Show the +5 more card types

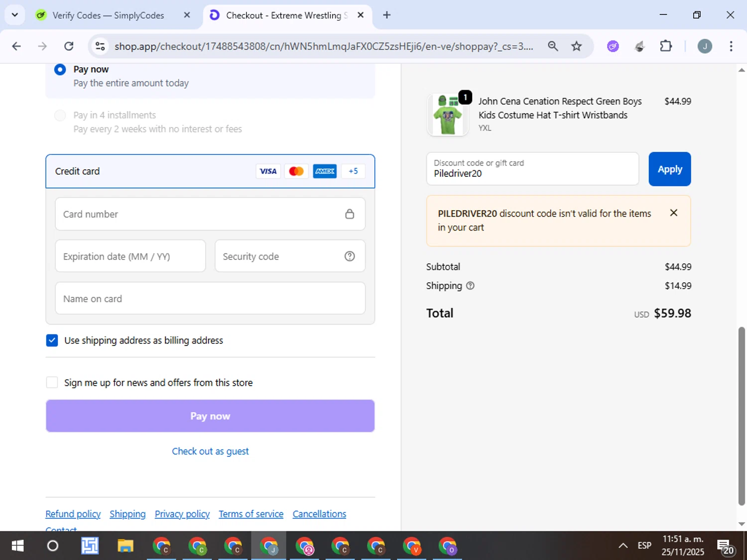click(353, 171)
